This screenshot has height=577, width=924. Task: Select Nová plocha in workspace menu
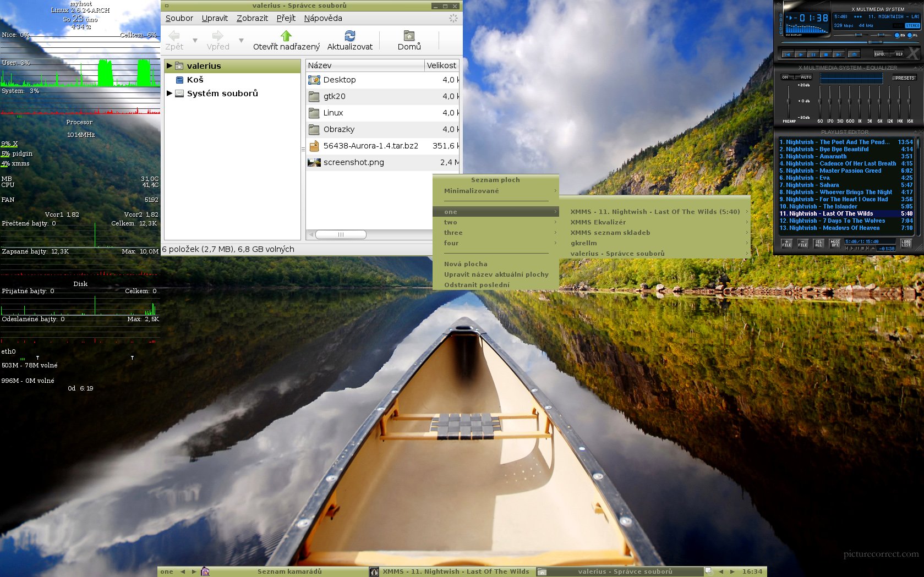click(x=466, y=264)
